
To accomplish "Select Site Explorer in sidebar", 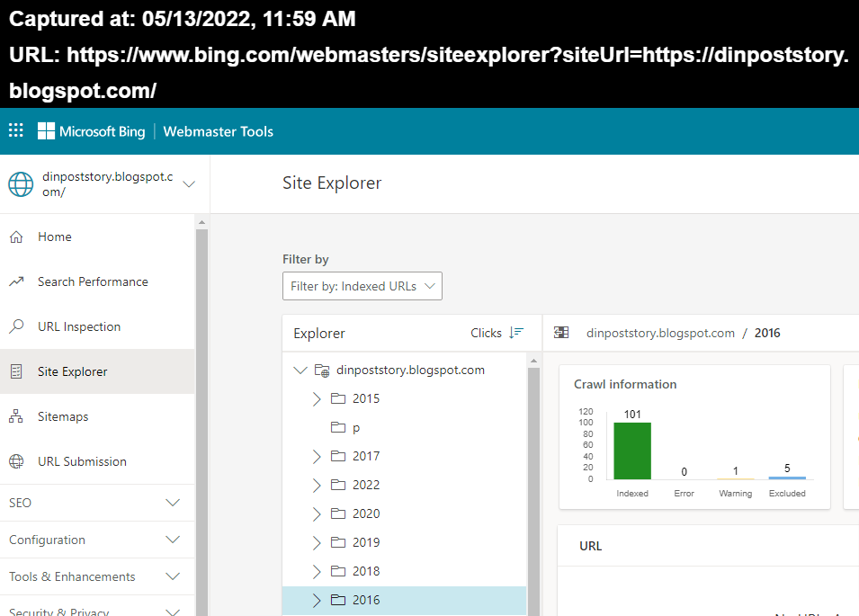I will click(97, 371).
